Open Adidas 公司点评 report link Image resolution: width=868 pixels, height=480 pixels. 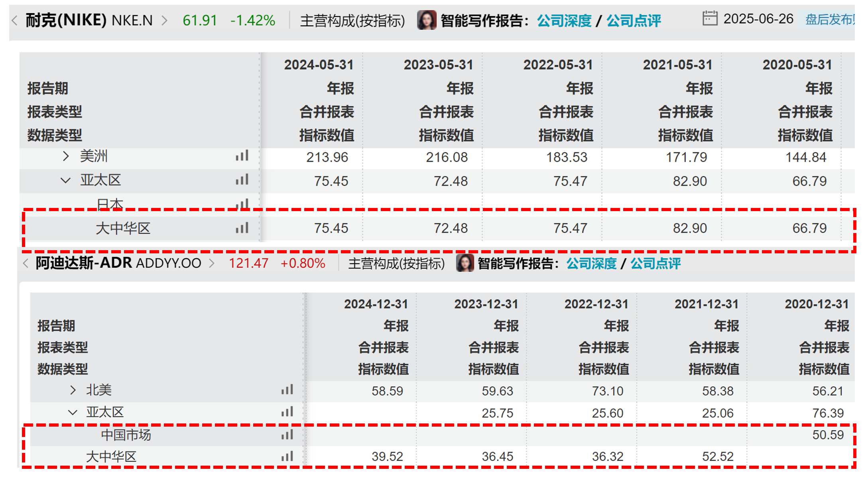[655, 263]
